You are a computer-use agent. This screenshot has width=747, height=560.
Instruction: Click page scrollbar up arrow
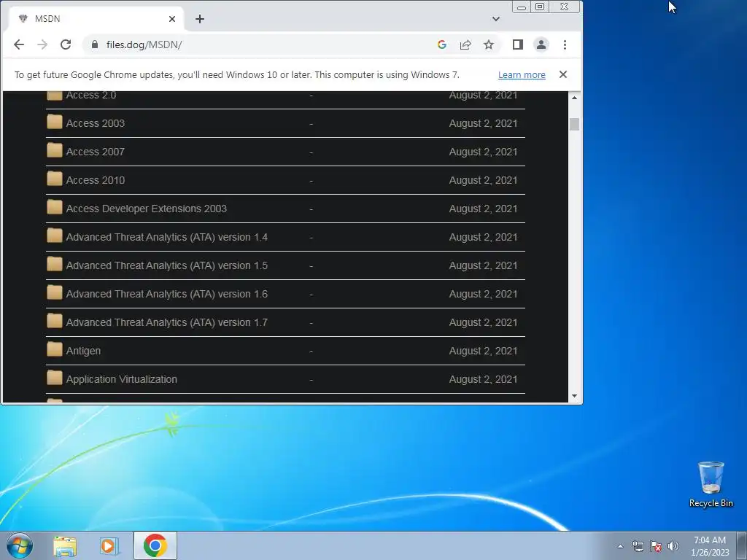tap(574, 98)
